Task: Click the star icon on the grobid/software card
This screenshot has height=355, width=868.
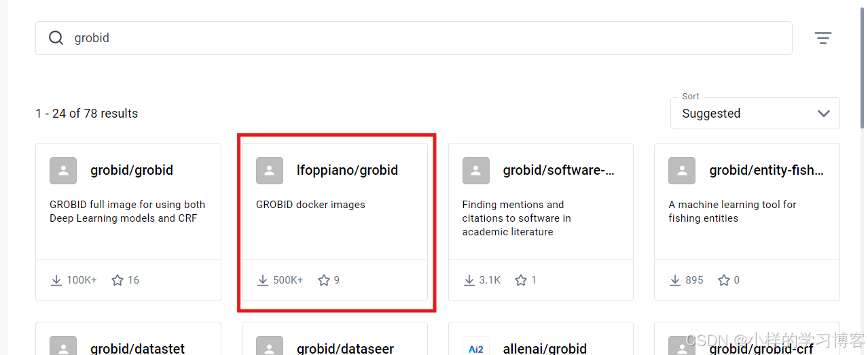Action: (x=521, y=280)
